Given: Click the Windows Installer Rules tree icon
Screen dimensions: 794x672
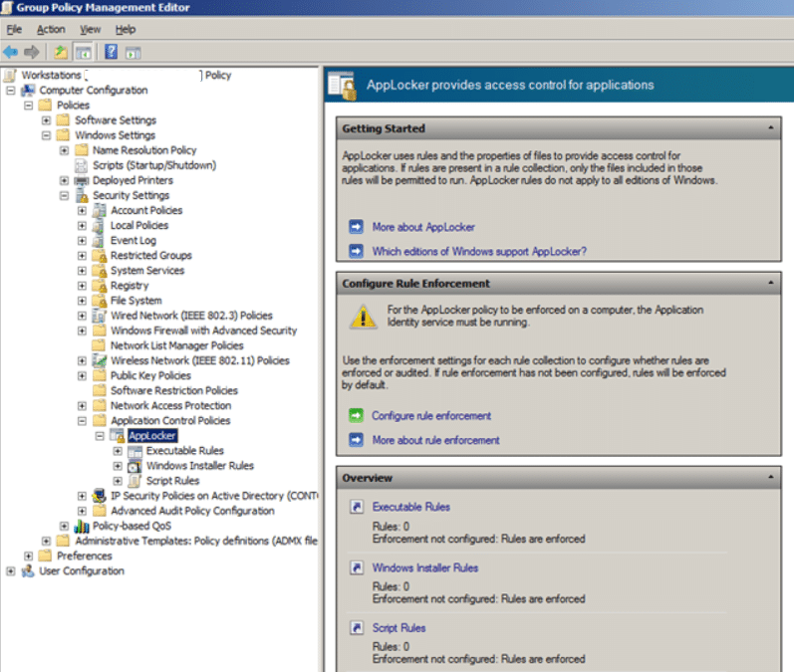Looking at the screenshot, I should pyautogui.click(x=135, y=466).
